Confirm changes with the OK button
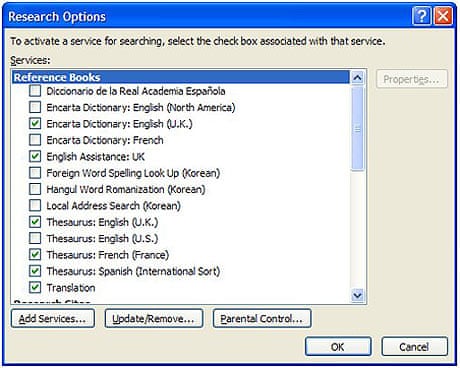The width and height of the screenshot is (460, 368). pyautogui.click(x=338, y=347)
